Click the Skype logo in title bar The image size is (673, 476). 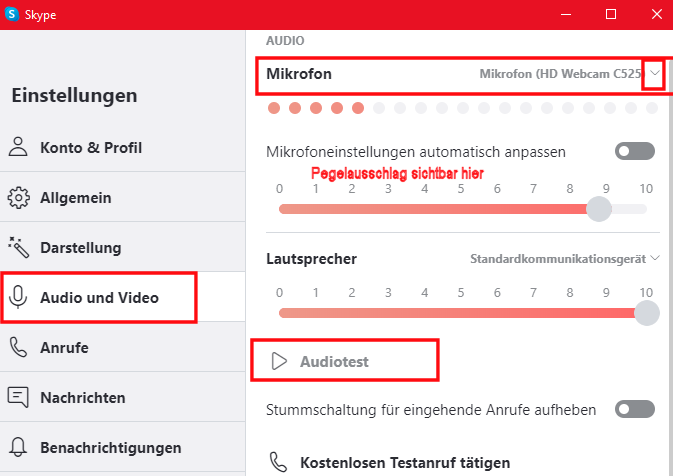12,14
